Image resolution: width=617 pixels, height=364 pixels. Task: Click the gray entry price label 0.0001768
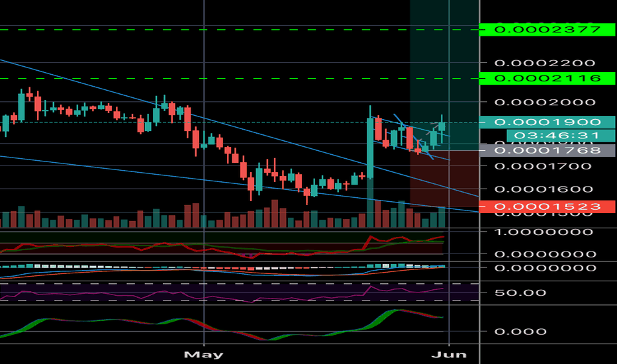pos(547,150)
